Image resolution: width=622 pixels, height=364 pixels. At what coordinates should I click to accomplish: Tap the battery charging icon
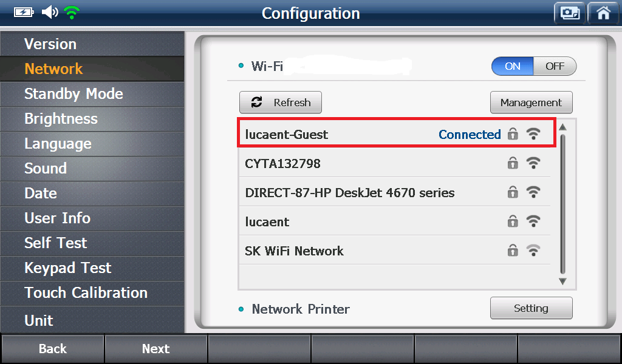point(24,13)
